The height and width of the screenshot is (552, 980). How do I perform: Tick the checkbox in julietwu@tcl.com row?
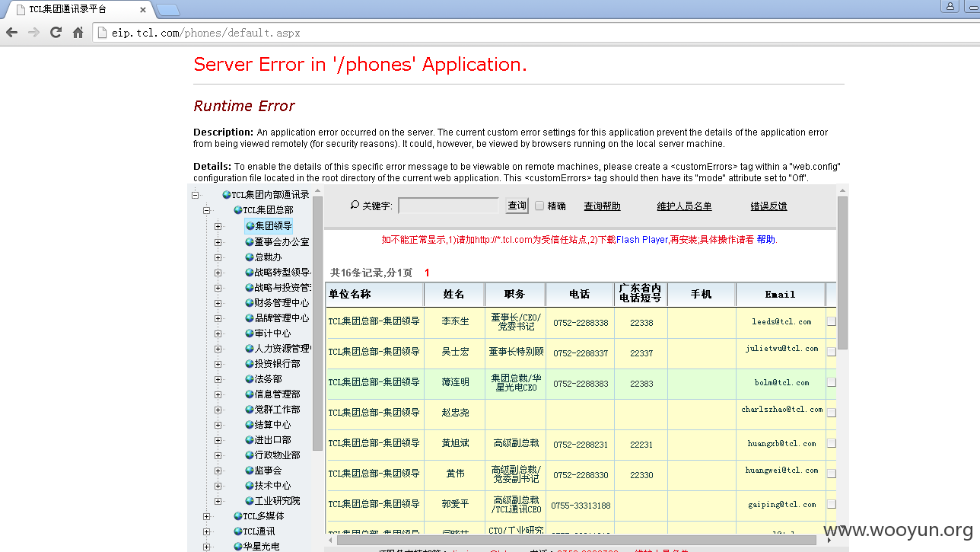pyautogui.click(x=832, y=352)
